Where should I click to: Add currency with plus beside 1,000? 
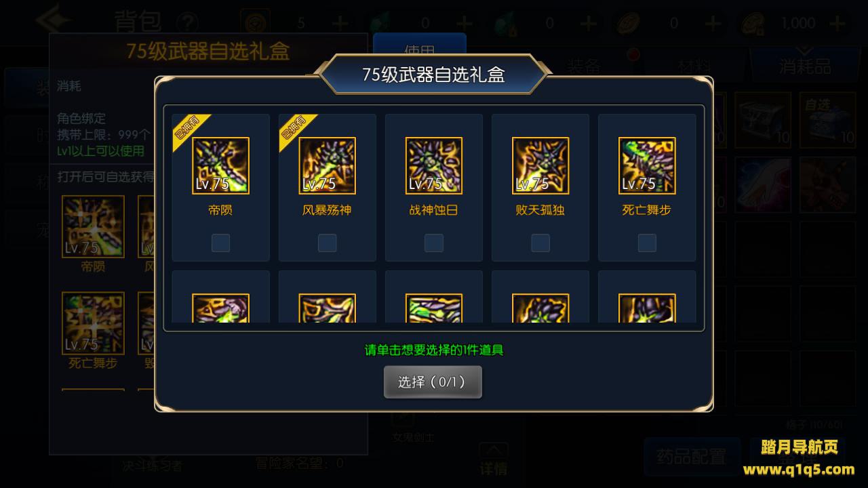tap(837, 24)
